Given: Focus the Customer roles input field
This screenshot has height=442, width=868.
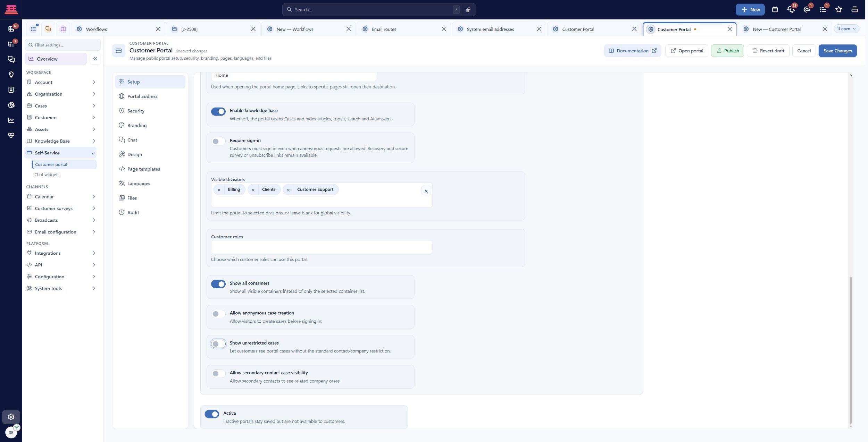Looking at the screenshot, I should tap(322, 247).
